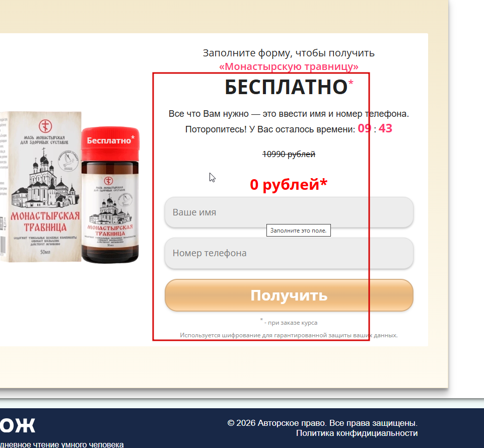This screenshot has width=484, height=448.
Task: Click the Монастырская травница box image
Action: click(x=41, y=187)
